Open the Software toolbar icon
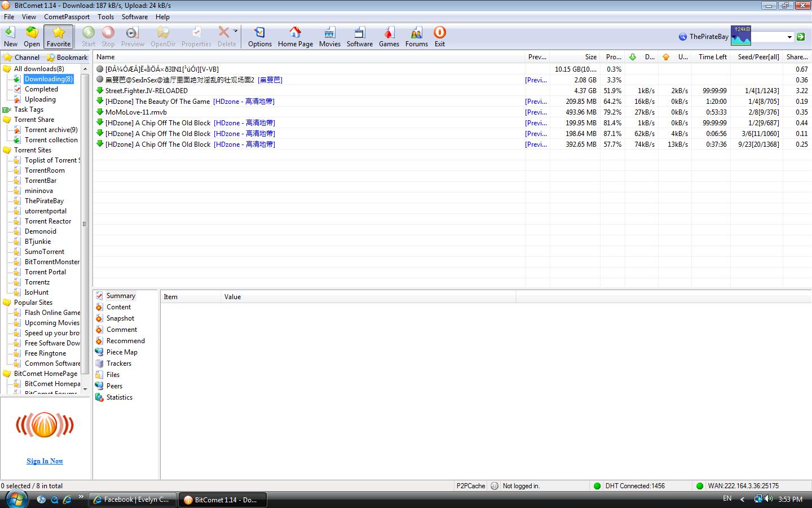This screenshot has width=812, height=508. click(360, 36)
